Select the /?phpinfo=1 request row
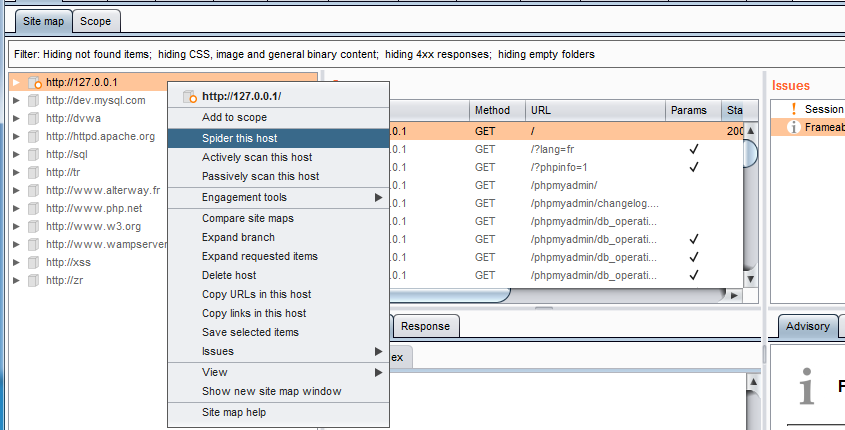This screenshot has height=430, width=845. (x=566, y=168)
